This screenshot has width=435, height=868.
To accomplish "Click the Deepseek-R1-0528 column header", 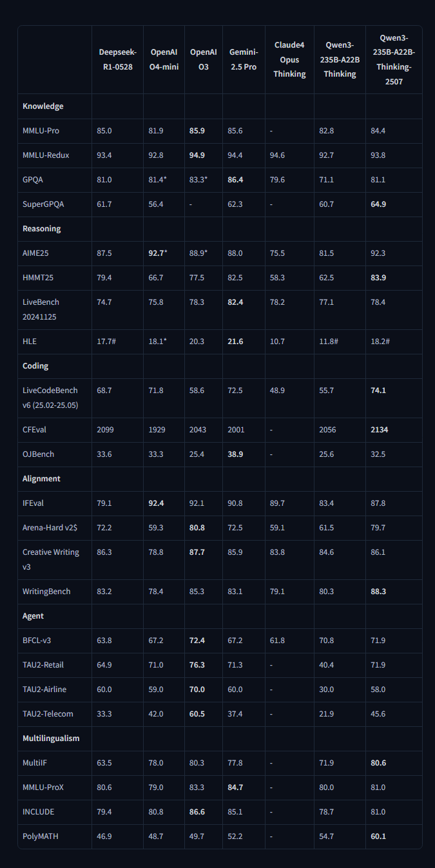I will [117, 59].
